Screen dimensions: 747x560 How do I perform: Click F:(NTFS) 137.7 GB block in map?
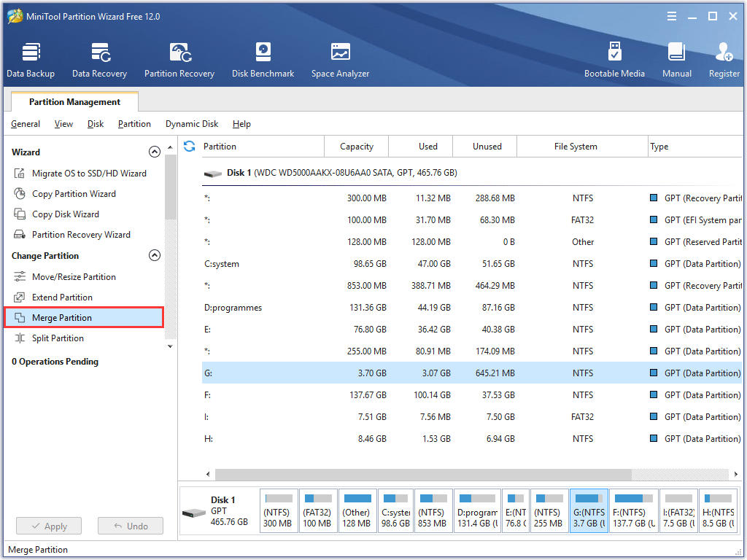pyautogui.click(x=634, y=511)
